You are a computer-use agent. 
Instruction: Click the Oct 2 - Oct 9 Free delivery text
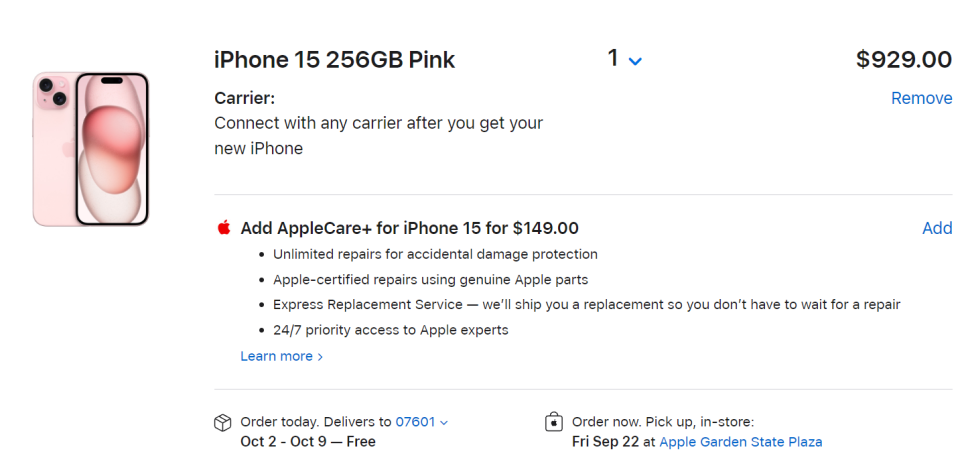[308, 442]
